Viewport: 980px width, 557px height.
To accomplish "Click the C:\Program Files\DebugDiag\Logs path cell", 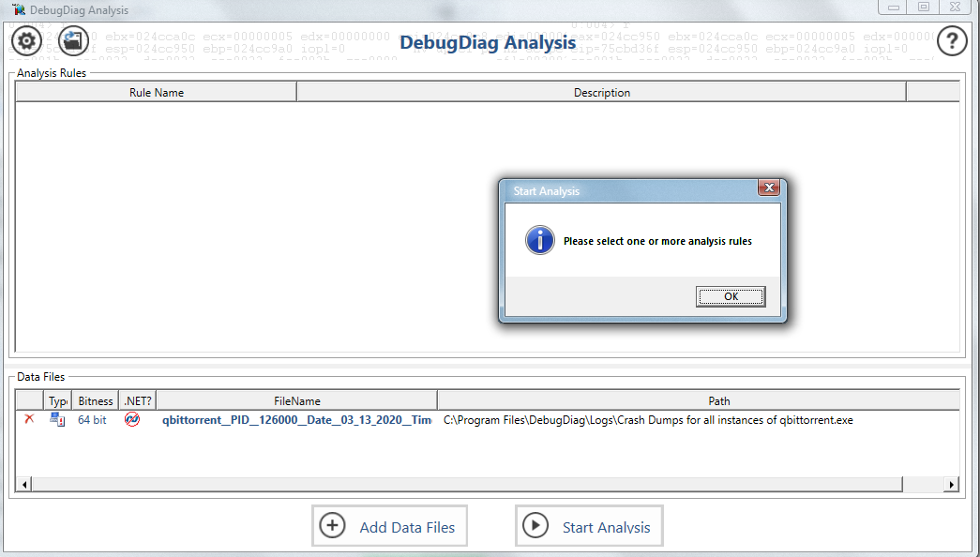I will 648,420.
